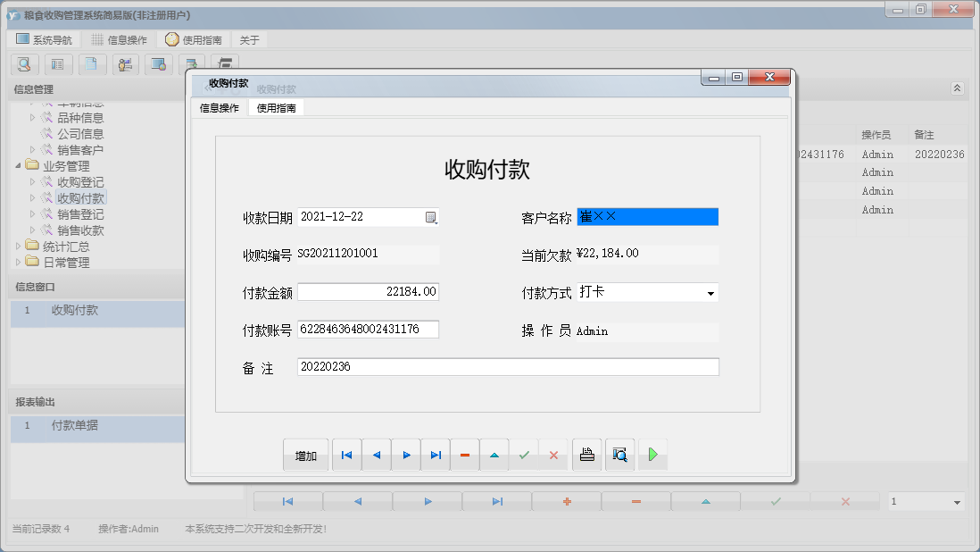Confirm changes with the green checkmark icon
Viewport: 980px width, 552px height.
[524, 455]
